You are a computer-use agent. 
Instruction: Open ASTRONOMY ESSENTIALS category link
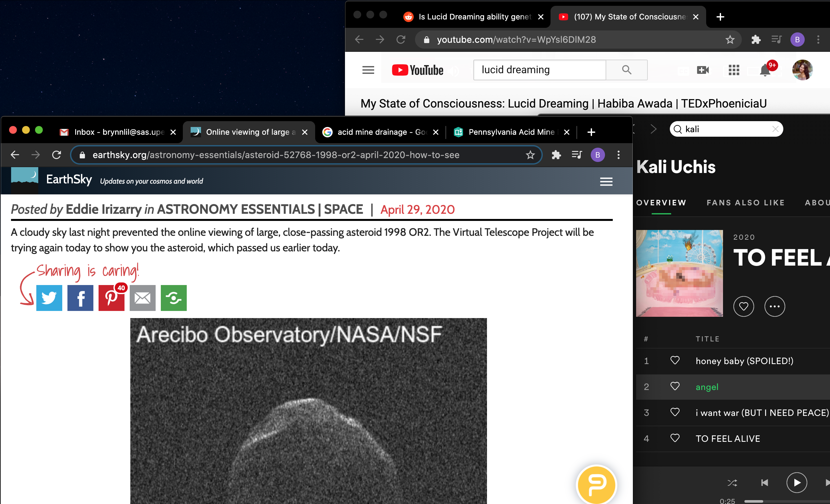coord(236,209)
